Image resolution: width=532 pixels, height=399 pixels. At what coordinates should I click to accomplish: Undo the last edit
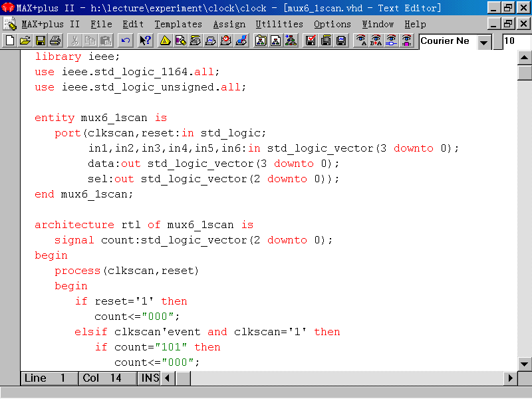(125, 41)
